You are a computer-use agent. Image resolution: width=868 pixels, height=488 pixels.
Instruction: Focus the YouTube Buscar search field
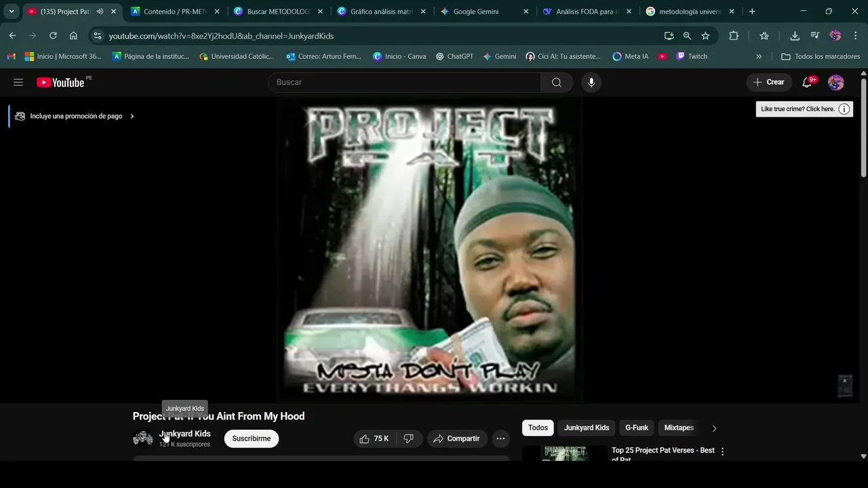pyautogui.click(x=405, y=82)
